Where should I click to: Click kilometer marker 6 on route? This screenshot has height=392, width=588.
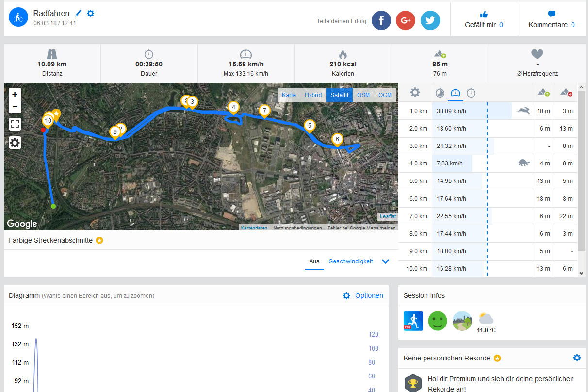coord(337,140)
